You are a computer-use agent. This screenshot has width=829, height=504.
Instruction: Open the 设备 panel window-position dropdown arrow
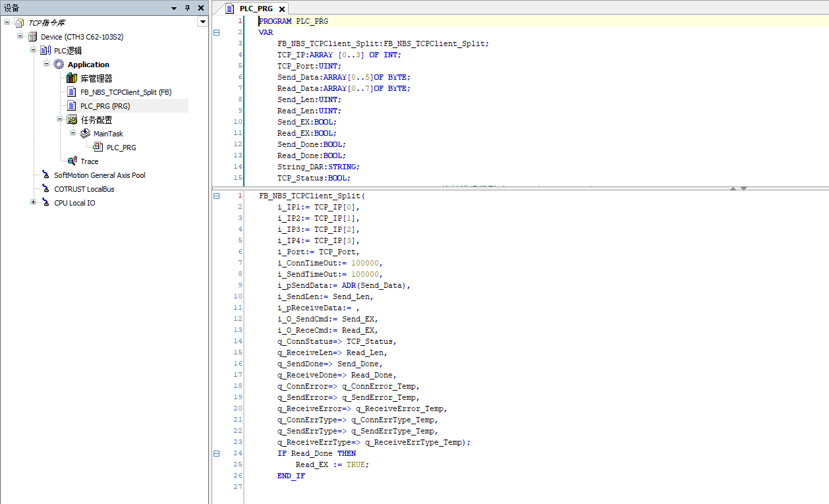click(174, 8)
